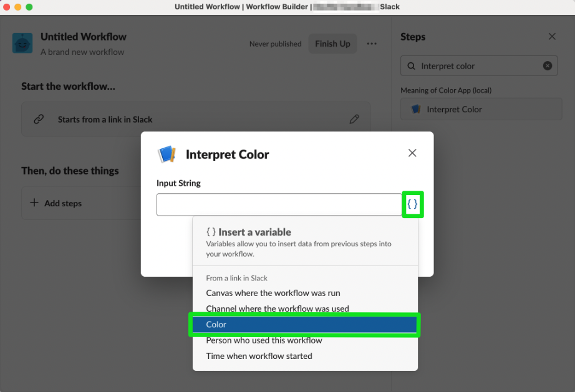Viewport: 575px width, 392px height.
Task: Click the Finish Up button
Action: (332, 43)
